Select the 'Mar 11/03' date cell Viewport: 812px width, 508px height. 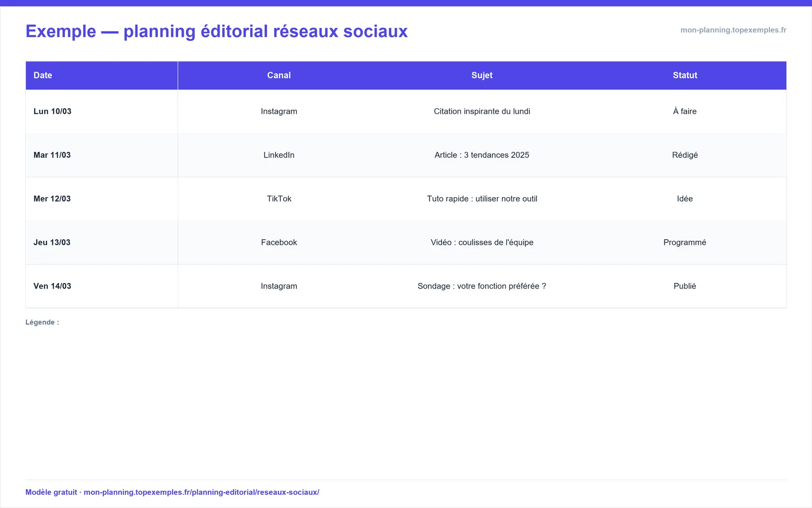tap(101, 155)
